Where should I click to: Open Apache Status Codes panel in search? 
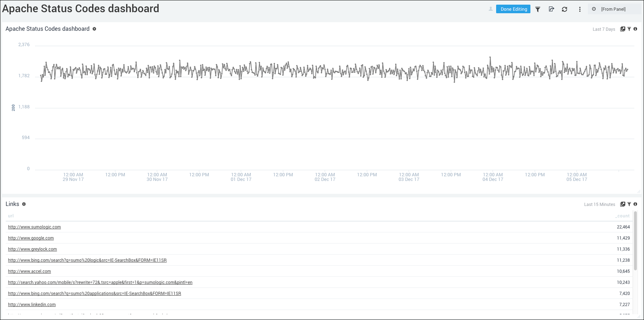pos(623,29)
